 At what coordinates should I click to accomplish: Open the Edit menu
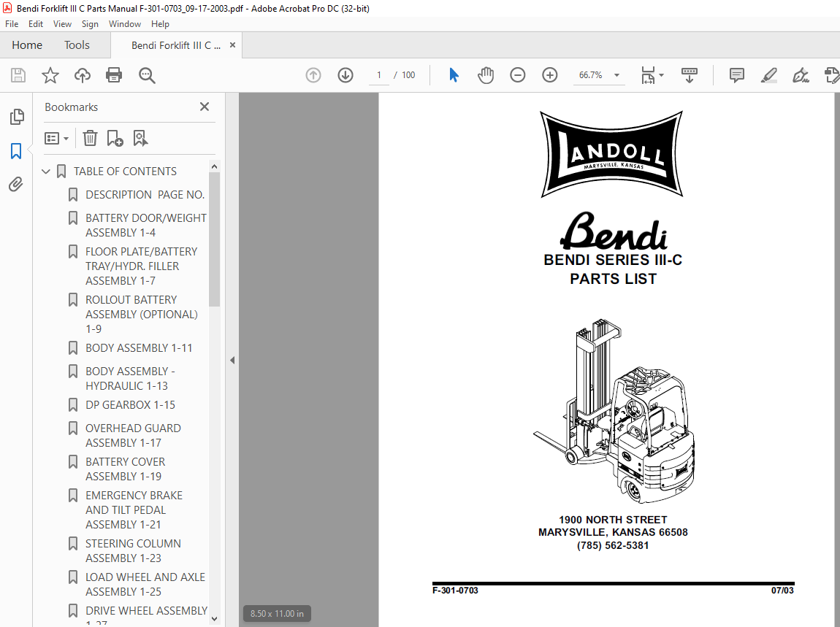coord(35,23)
